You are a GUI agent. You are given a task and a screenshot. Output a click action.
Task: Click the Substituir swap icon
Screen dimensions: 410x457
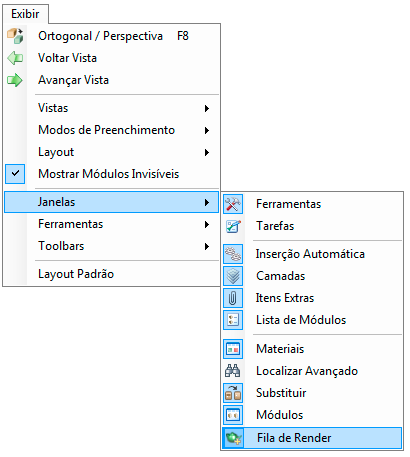(233, 393)
